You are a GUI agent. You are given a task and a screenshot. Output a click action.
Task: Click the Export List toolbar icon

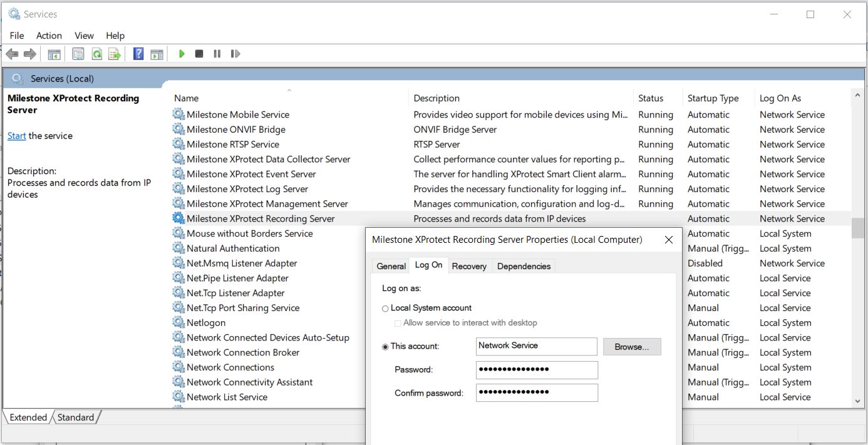tap(115, 54)
